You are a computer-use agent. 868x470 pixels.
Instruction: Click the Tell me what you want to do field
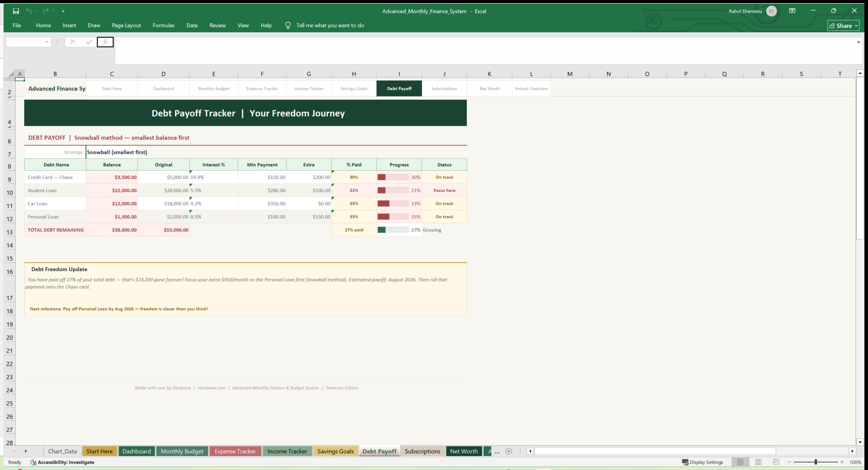coord(330,26)
